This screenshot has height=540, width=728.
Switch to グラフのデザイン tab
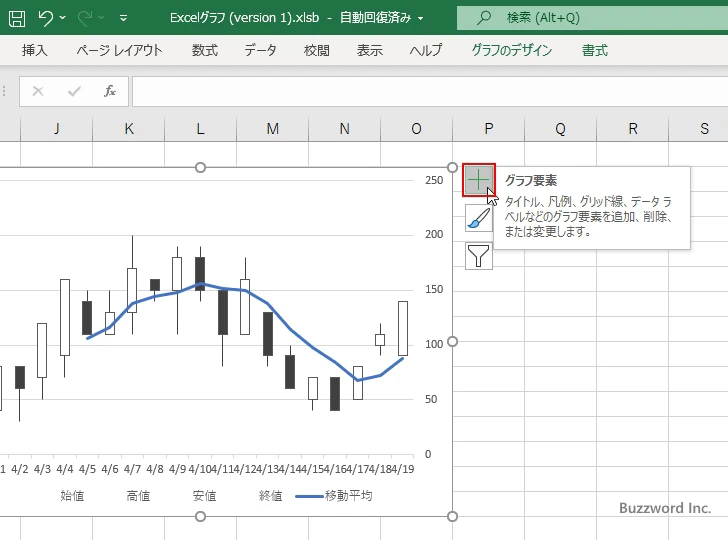click(x=512, y=50)
